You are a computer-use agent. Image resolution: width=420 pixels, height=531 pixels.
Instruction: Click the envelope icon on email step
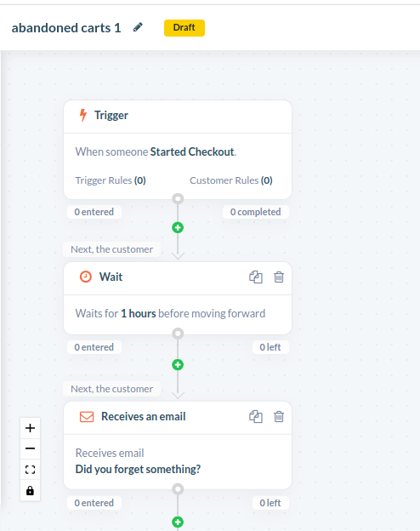[x=87, y=416]
